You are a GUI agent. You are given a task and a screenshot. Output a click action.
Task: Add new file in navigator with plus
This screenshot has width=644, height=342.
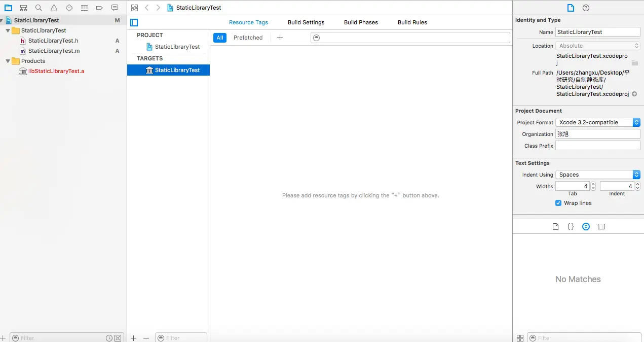click(3, 338)
